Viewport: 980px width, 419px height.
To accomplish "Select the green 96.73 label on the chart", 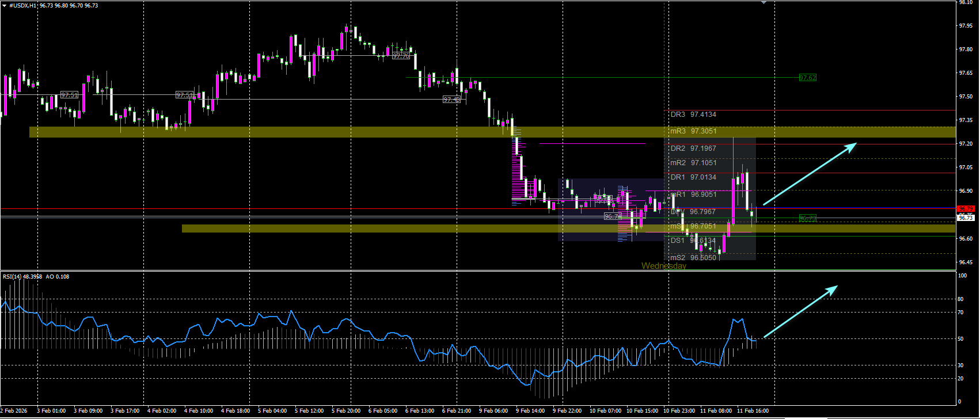I will pyautogui.click(x=808, y=219).
